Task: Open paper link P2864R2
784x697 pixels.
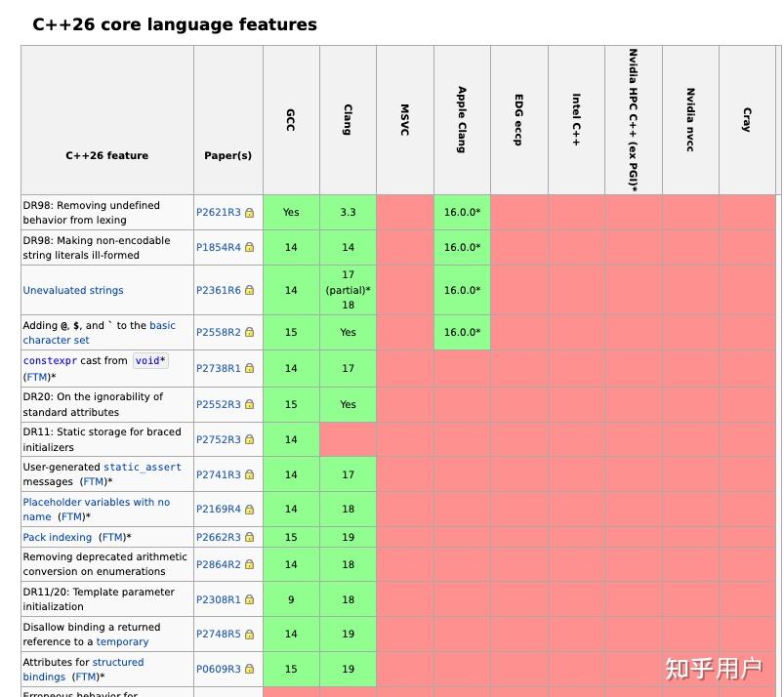Action: (218, 564)
